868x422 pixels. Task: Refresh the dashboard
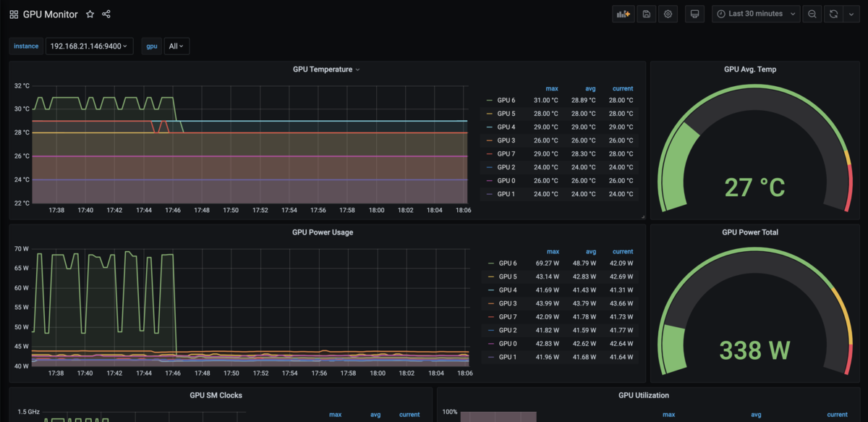click(x=834, y=14)
